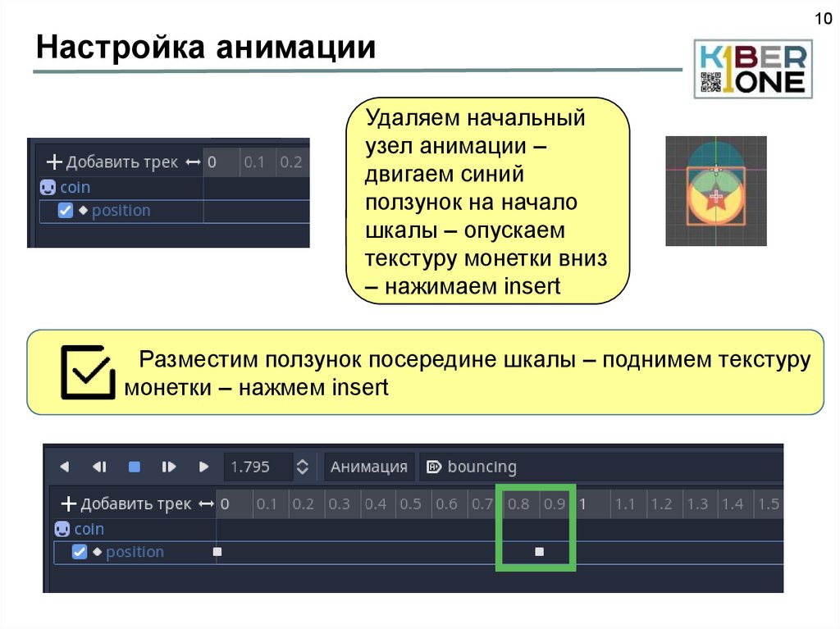Open the bouncing animation selector

pyautogui.click(x=482, y=467)
